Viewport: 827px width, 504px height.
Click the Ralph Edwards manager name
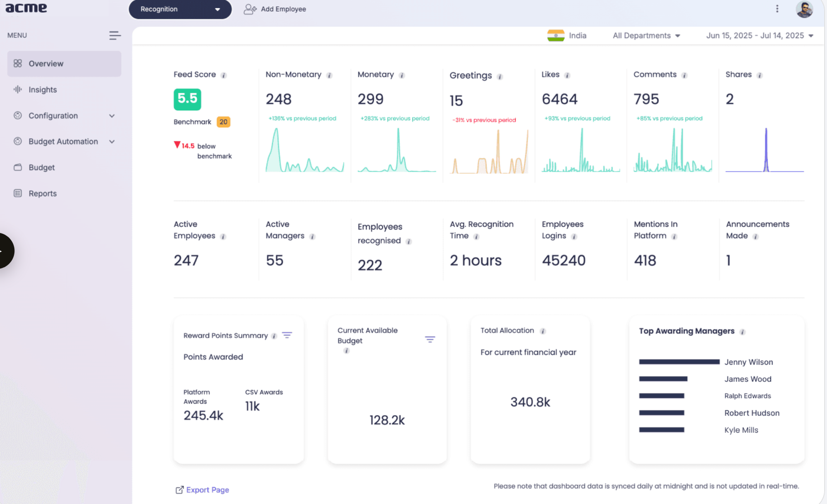tap(748, 396)
